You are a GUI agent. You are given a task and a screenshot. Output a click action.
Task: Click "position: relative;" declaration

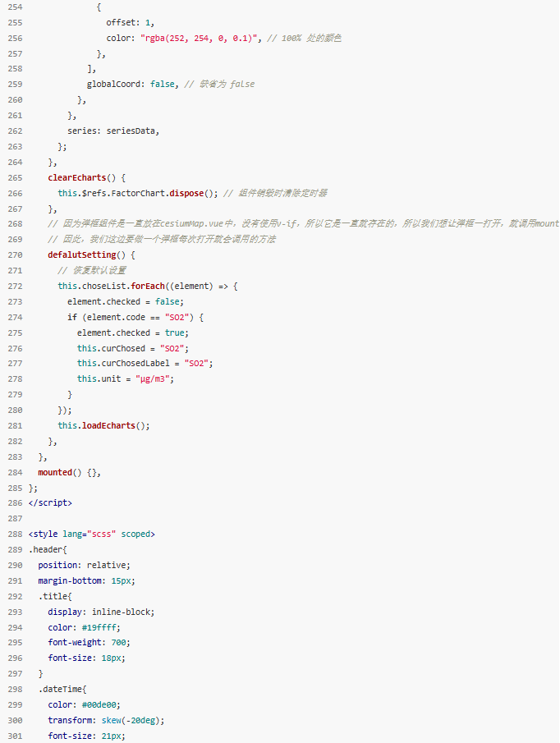coord(85,566)
